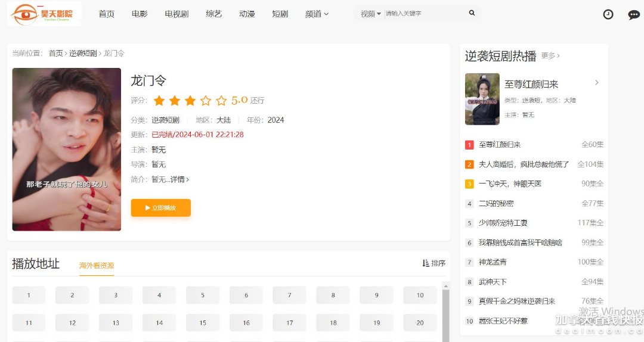Play episode 7
Screen dimensions: 644x342
290,295
